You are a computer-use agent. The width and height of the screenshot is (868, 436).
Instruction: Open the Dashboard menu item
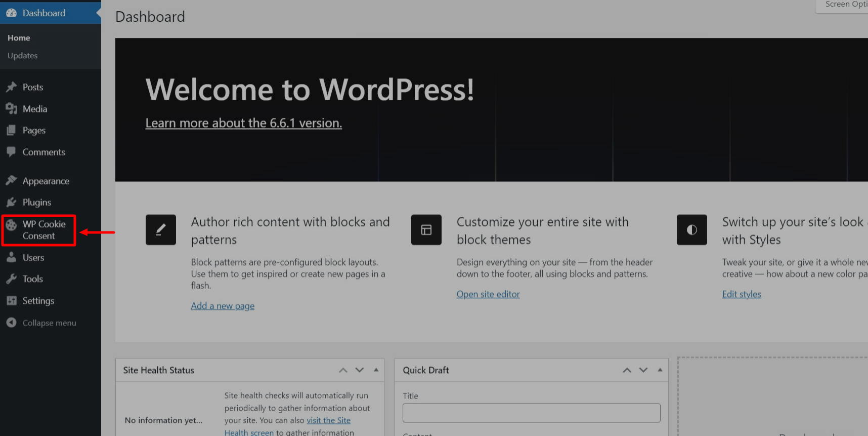pos(51,13)
